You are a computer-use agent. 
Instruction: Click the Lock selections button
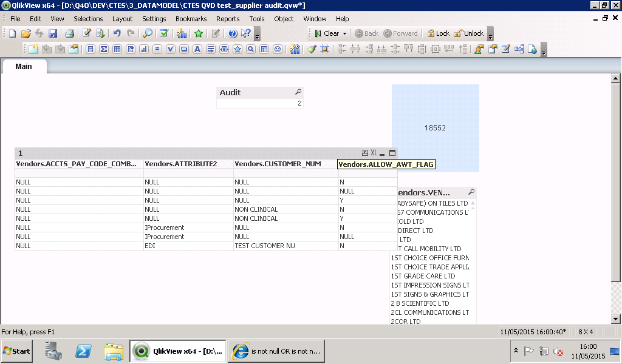tap(438, 33)
